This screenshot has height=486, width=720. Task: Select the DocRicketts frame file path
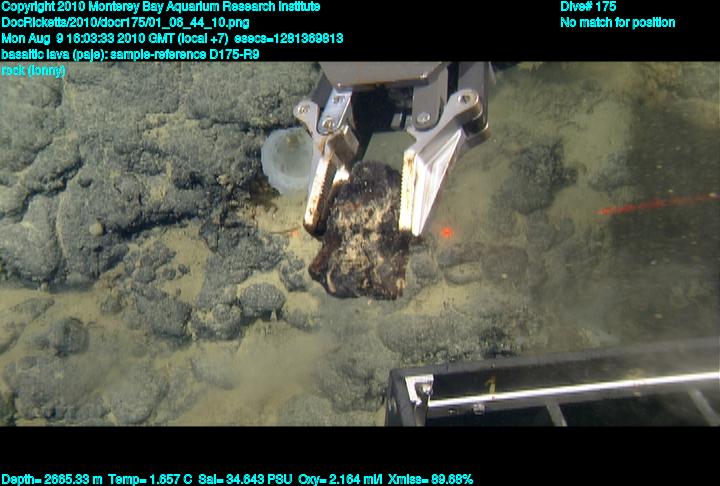pyautogui.click(x=125, y=23)
